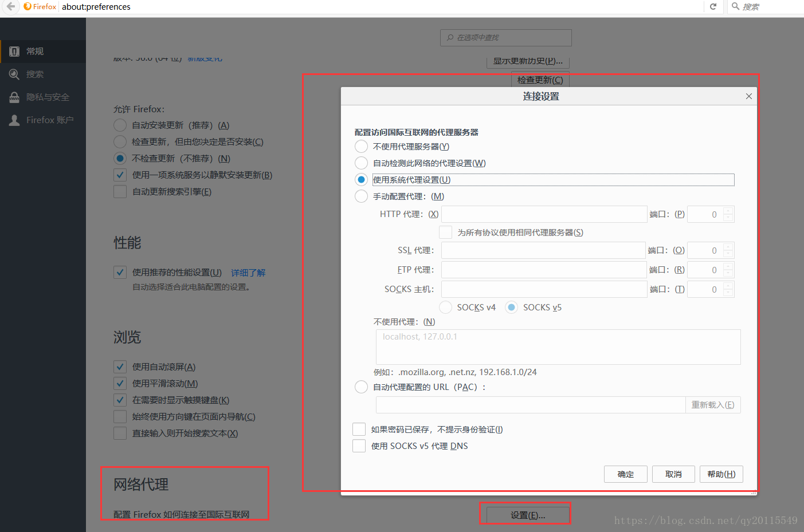The height and width of the screenshot is (532, 804).
Task: Toggle 直接输入则开始搜索文本 checkbox
Action: click(x=120, y=434)
